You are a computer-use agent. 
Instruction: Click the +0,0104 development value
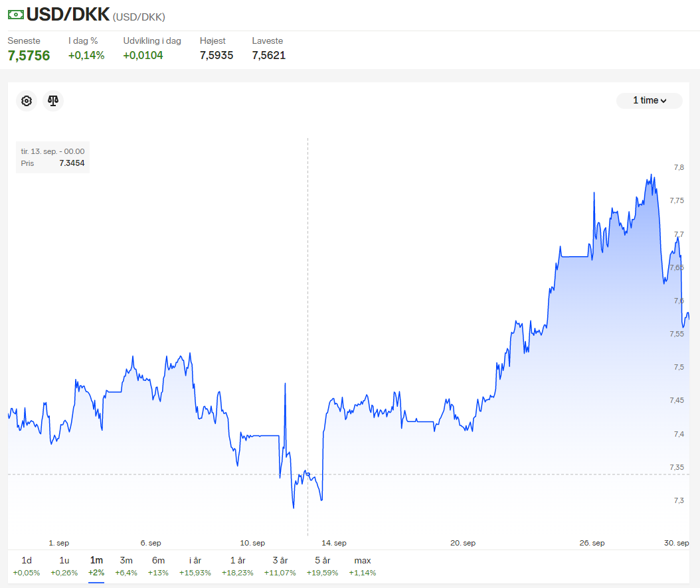[143, 55]
